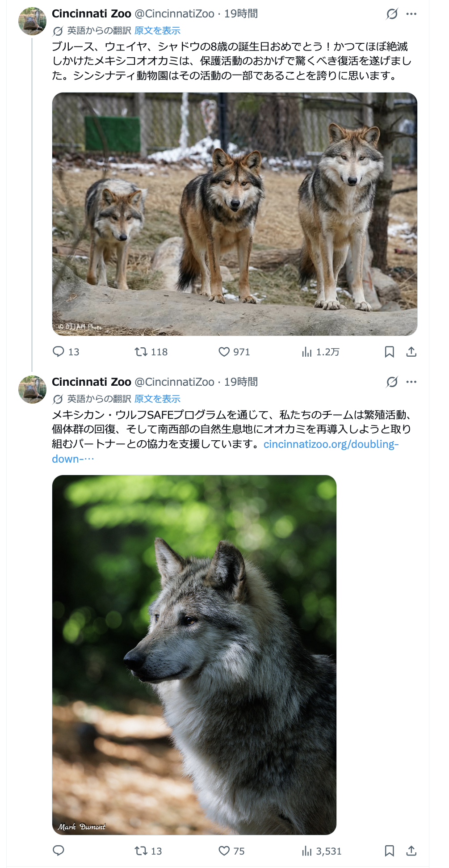Like the tweet with 75 likes
This screenshot has height=868, width=449.
(224, 851)
